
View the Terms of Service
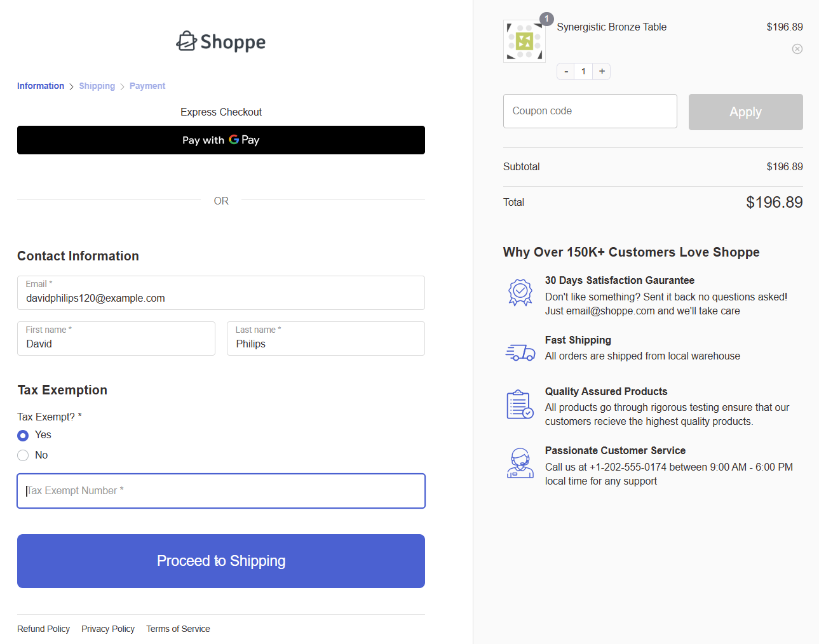178,629
